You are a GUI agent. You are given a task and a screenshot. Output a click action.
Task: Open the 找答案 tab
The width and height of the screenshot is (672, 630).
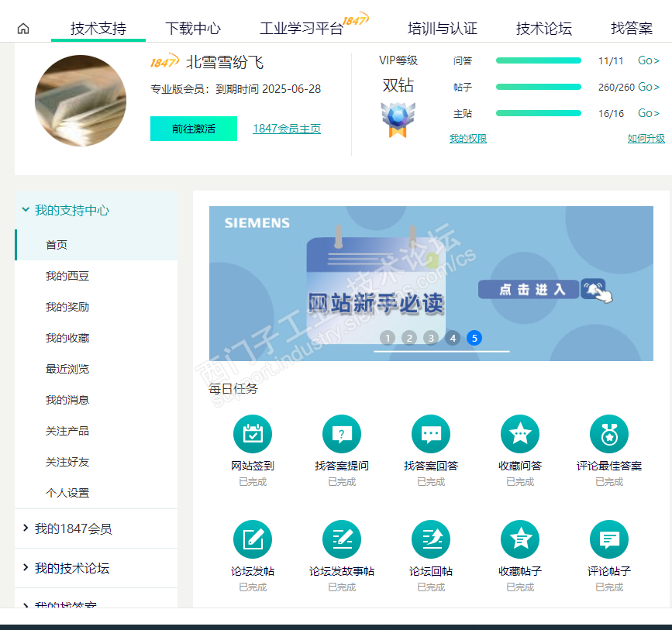632,29
